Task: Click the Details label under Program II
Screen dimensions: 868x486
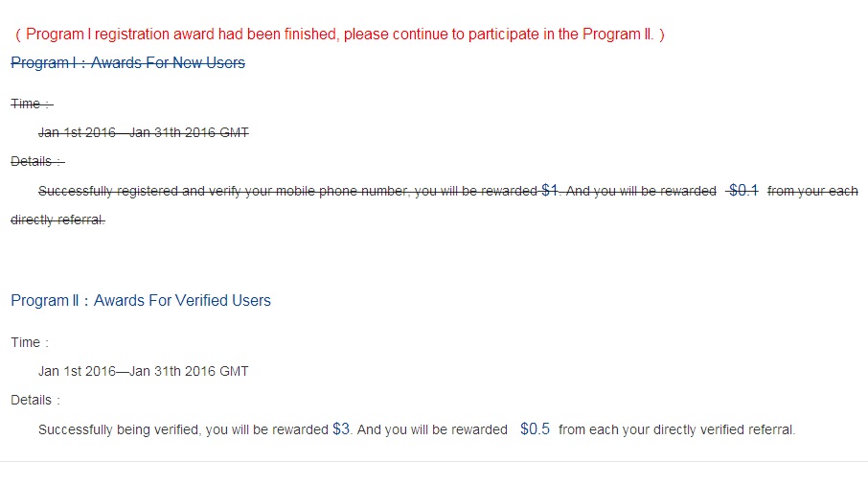Action: pyautogui.click(x=35, y=400)
